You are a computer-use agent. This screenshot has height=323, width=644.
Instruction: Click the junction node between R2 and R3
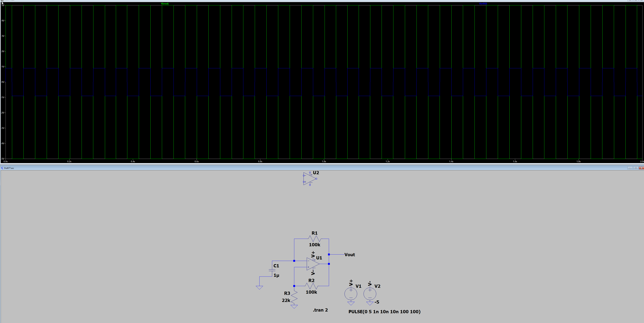[294, 286]
